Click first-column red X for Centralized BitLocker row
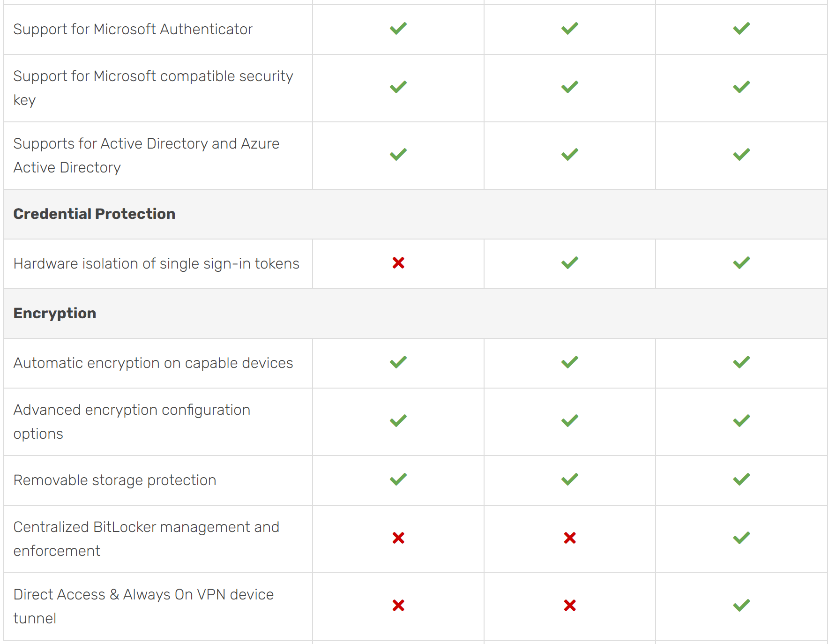 398,538
